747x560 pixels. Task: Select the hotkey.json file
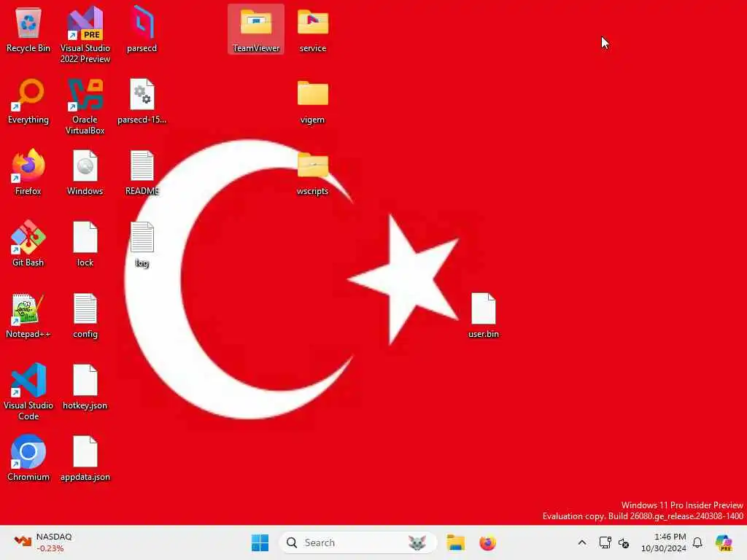pos(85,386)
